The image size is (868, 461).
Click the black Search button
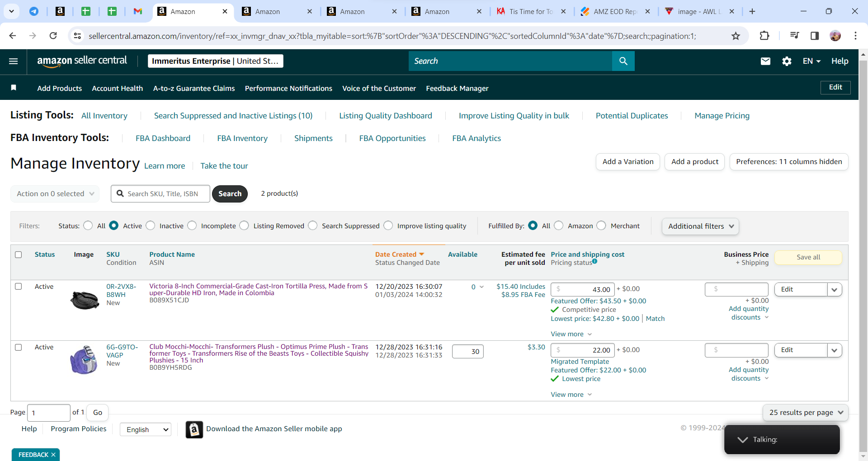230,193
